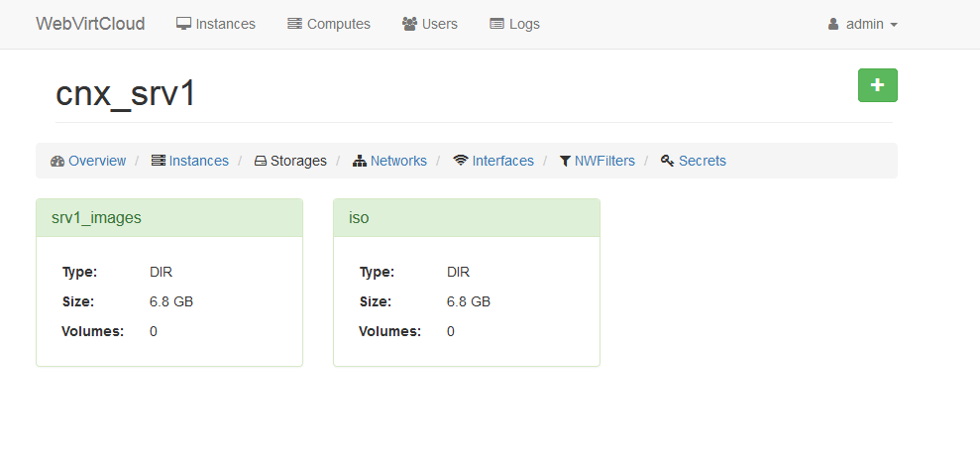Screen dimensions: 980x470
Task: Click the NWFilters funnel icon
Action: click(565, 161)
